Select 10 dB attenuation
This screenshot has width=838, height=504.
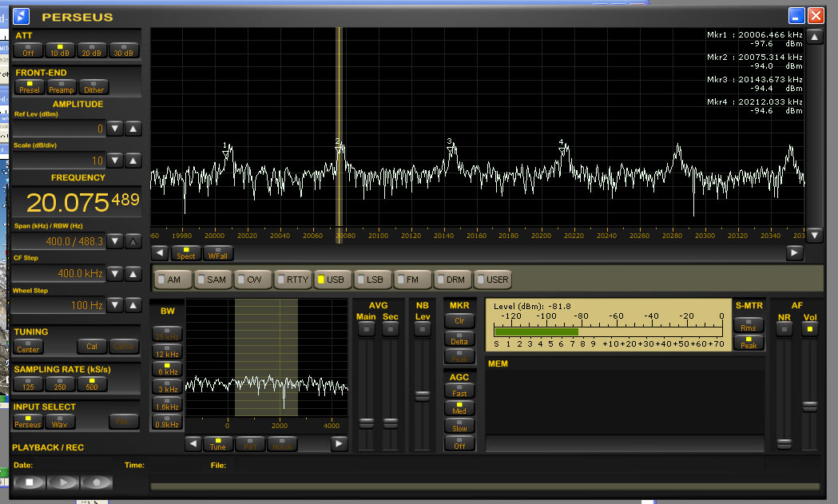(60, 51)
